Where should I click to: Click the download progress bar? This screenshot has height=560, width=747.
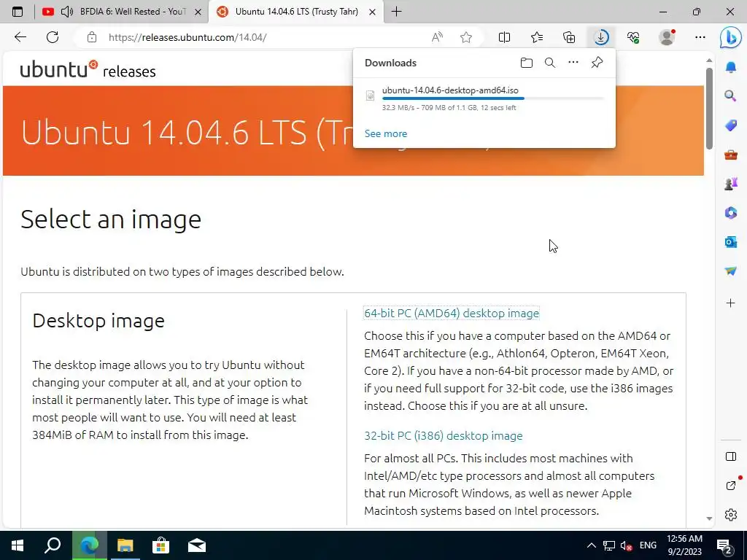pyautogui.click(x=493, y=98)
